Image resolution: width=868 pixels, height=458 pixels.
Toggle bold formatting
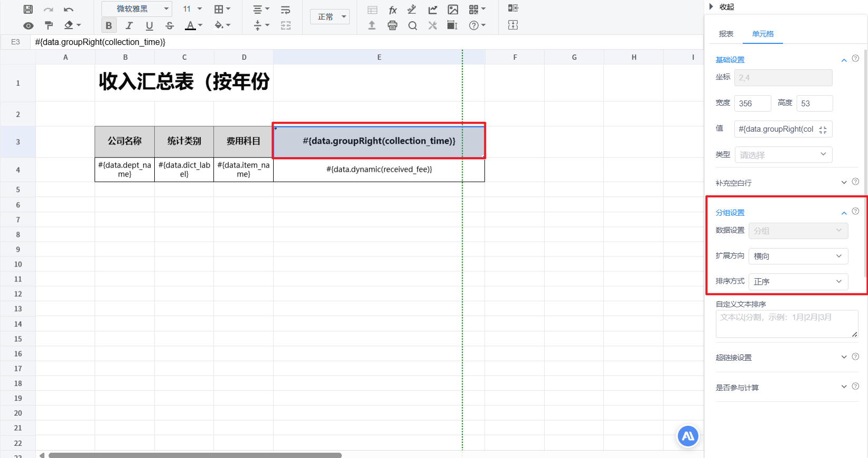coord(109,25)
